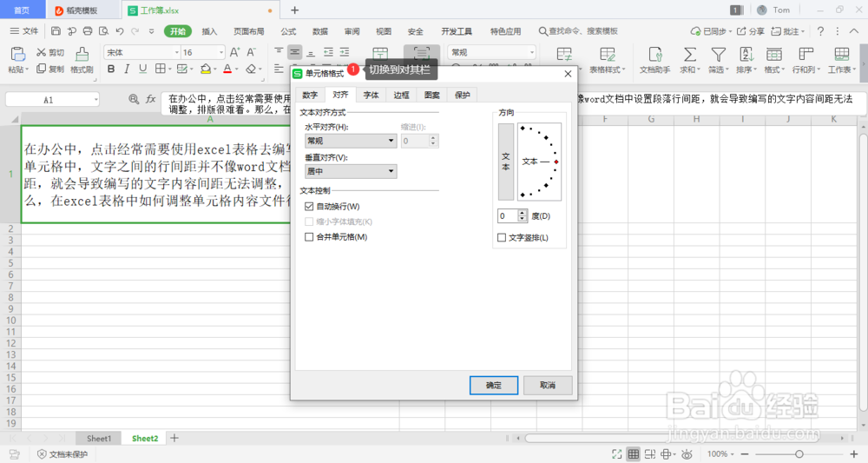This screenshot has width=868, height=463.
Task: Click the 查找命令 search box
Action: 578,31
